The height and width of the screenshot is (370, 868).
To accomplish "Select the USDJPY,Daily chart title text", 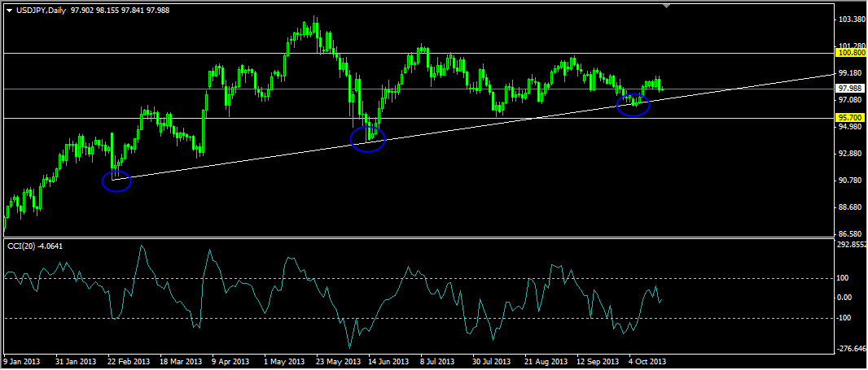I will 39,11.
